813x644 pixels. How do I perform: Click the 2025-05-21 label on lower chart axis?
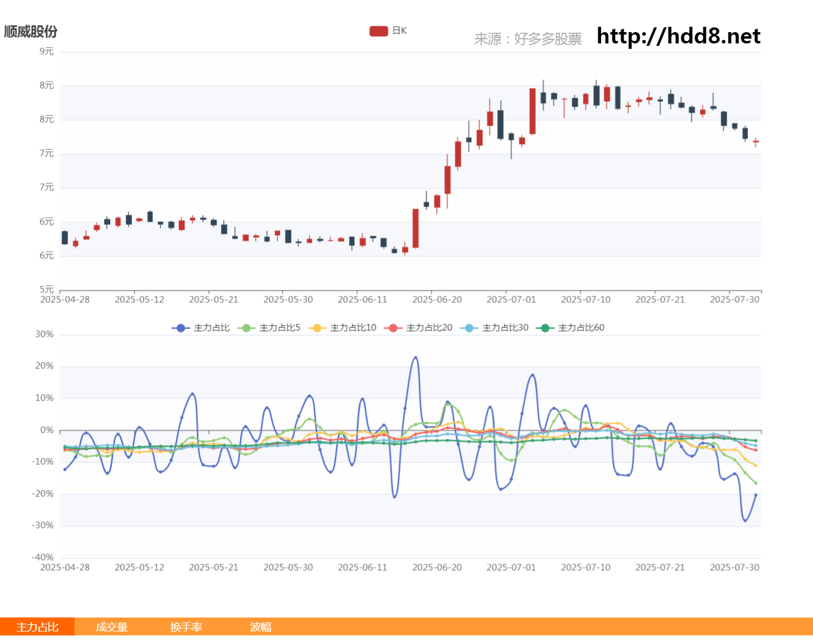(213, 567)
